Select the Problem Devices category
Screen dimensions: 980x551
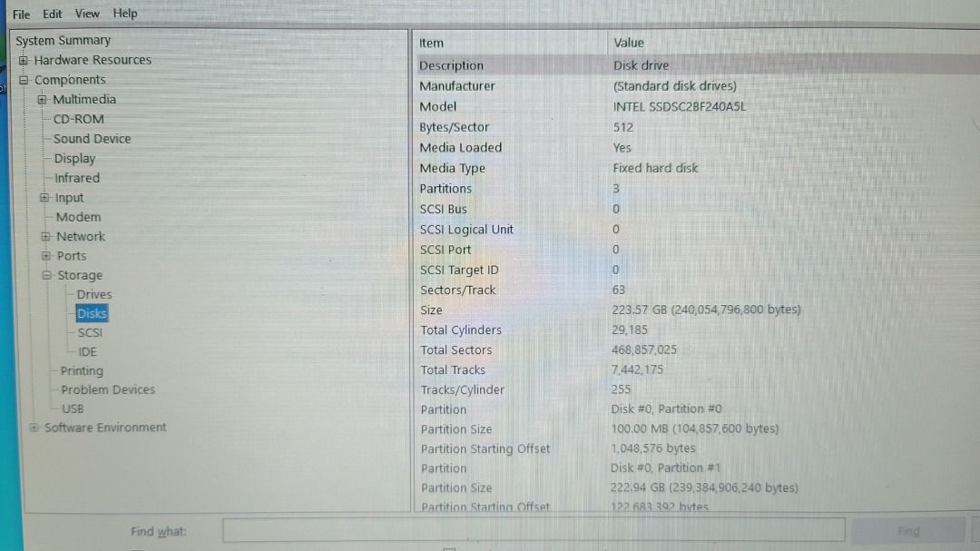tap(109, 389)
